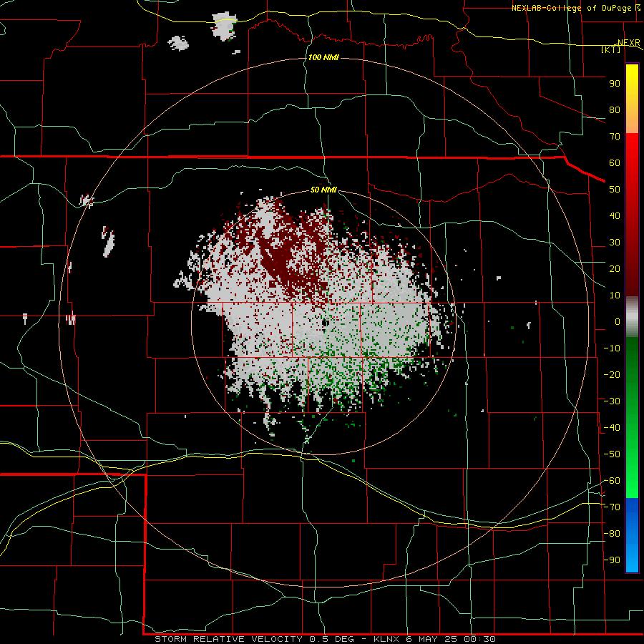644x644 pixels.
Task: Select the bright green segment near -60
Action: [x=632, y=481]
